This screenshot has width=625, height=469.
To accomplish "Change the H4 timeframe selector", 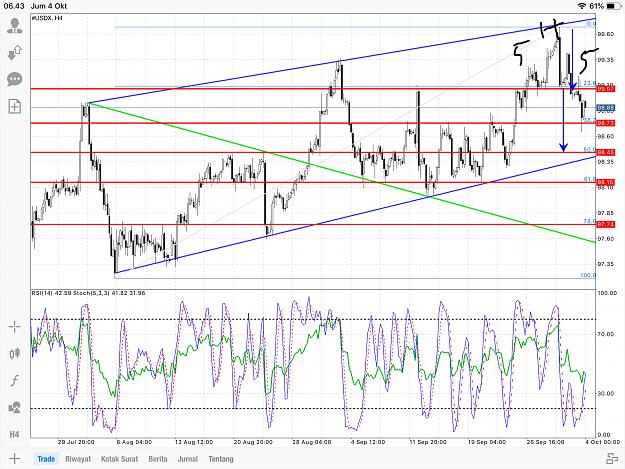I will (14, 434).
